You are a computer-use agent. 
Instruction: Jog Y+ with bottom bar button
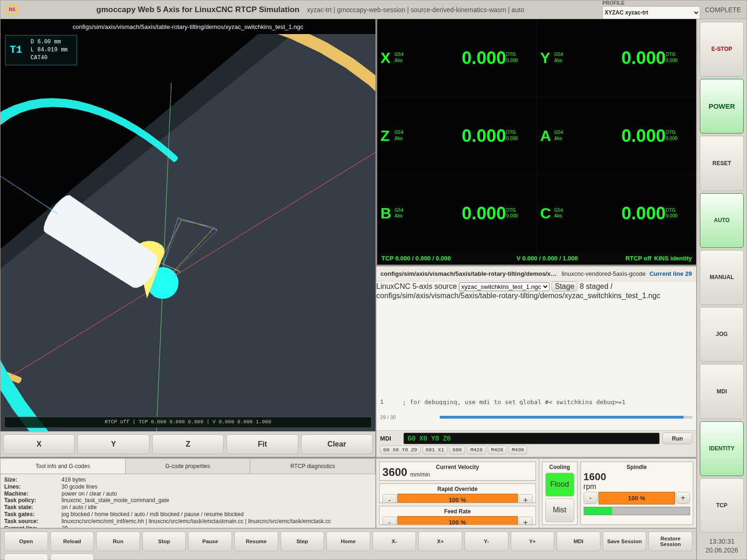coord(532,541)
